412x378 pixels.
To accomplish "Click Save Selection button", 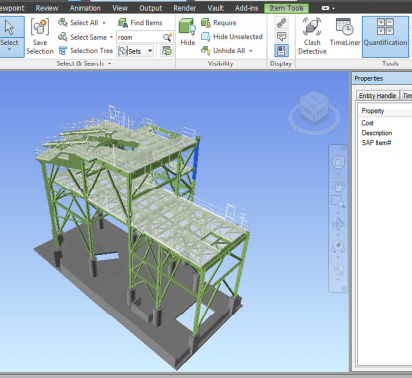I will click(x=40, y=36).
